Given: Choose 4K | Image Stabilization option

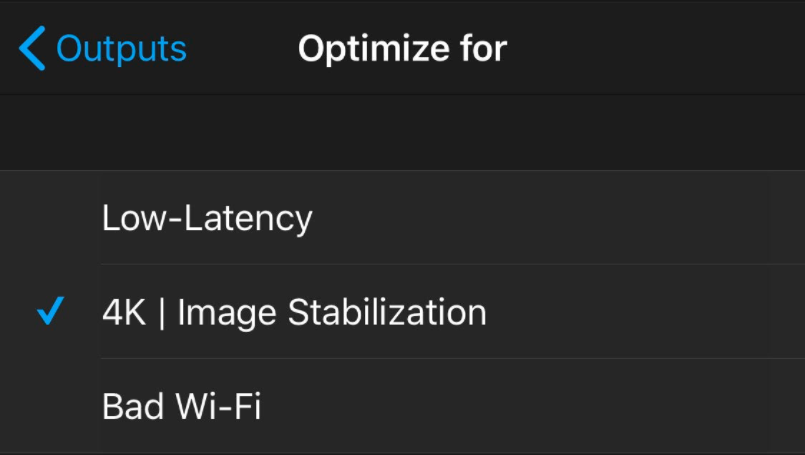Looking at the screenshot, I should coord(294,312).
